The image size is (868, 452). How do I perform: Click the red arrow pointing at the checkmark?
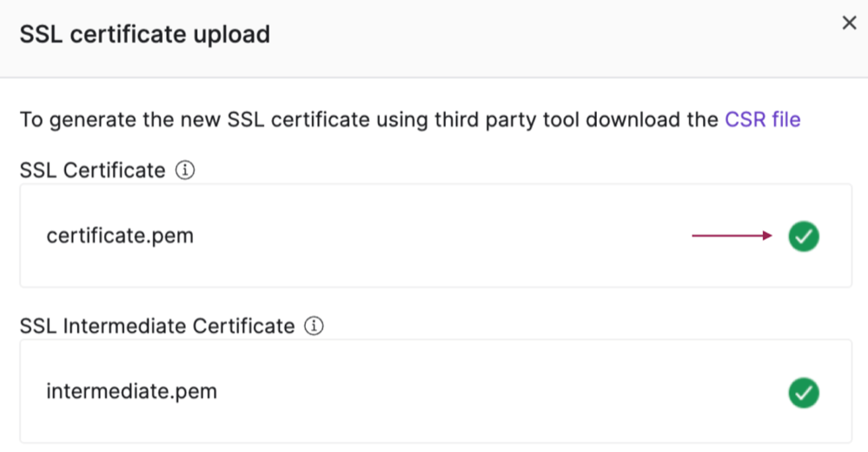pos(732,236)
